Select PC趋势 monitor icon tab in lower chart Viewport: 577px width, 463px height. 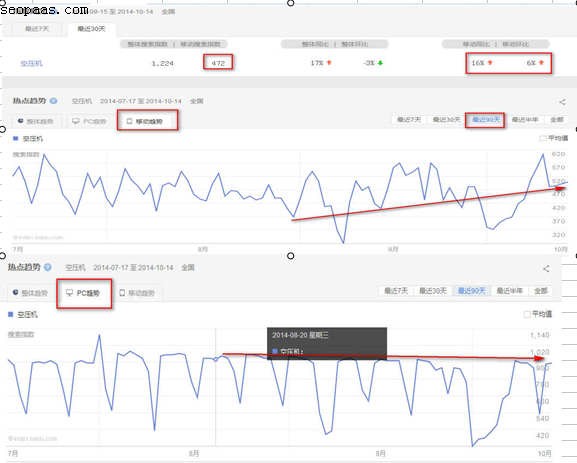click(83, 293)
